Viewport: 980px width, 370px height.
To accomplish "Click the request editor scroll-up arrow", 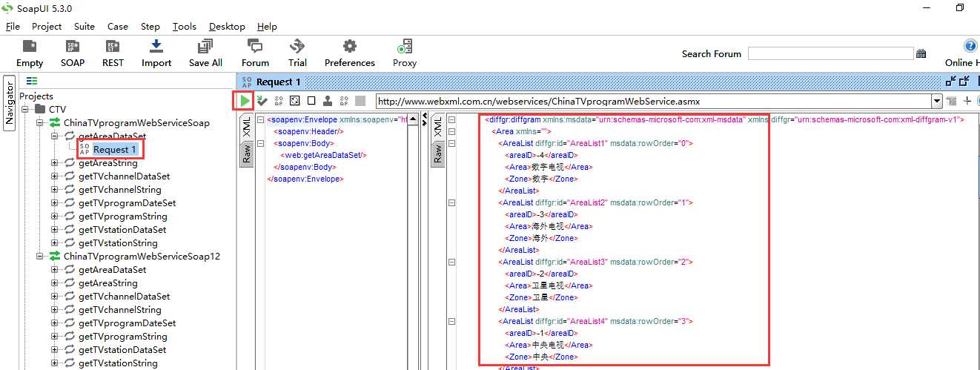I will pyautogui.click(x=412, y=118).
